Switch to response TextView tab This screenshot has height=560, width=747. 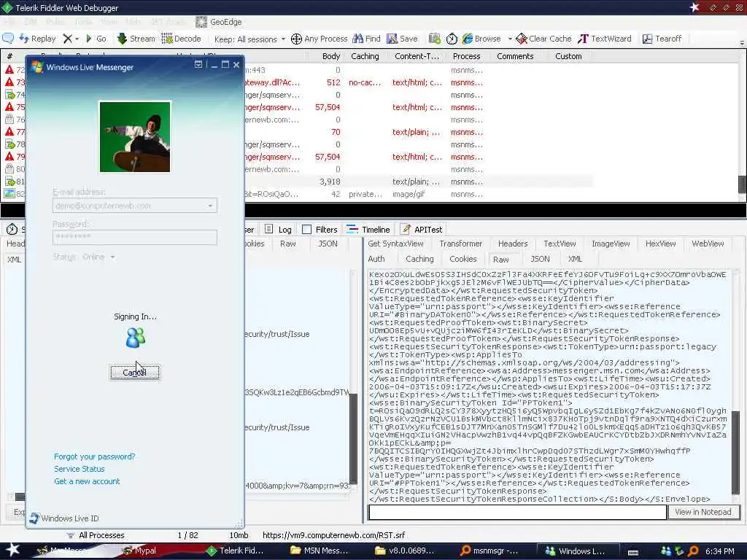click(560, 244)
